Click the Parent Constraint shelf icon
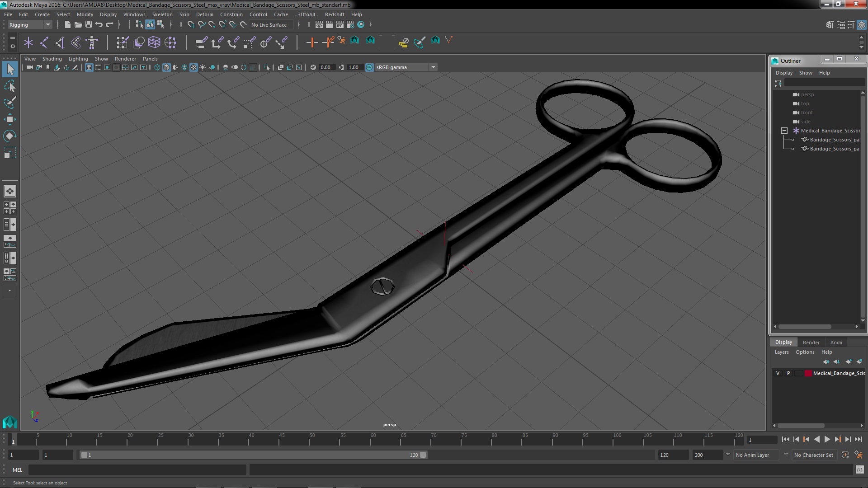868x488 pixels. 201,42
